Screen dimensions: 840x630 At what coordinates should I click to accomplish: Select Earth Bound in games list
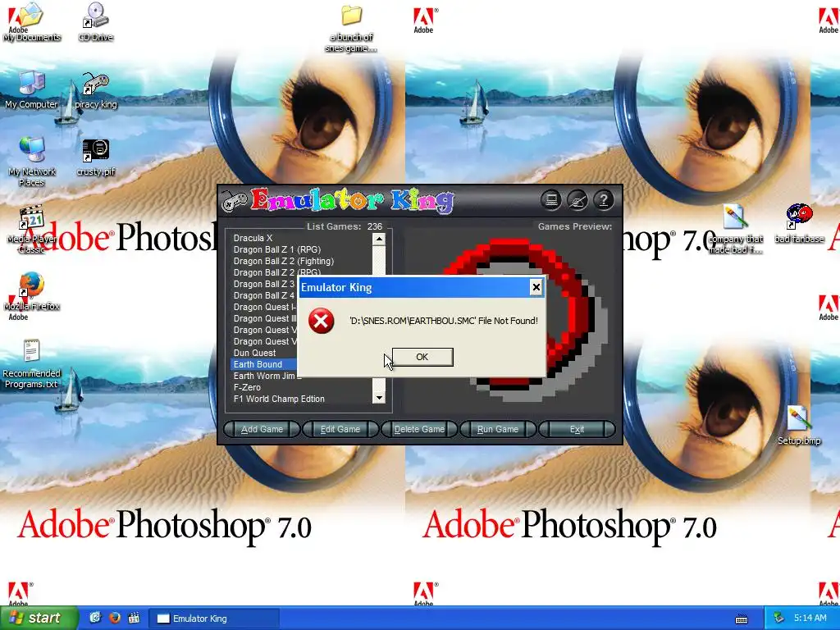tap(263, 364)
